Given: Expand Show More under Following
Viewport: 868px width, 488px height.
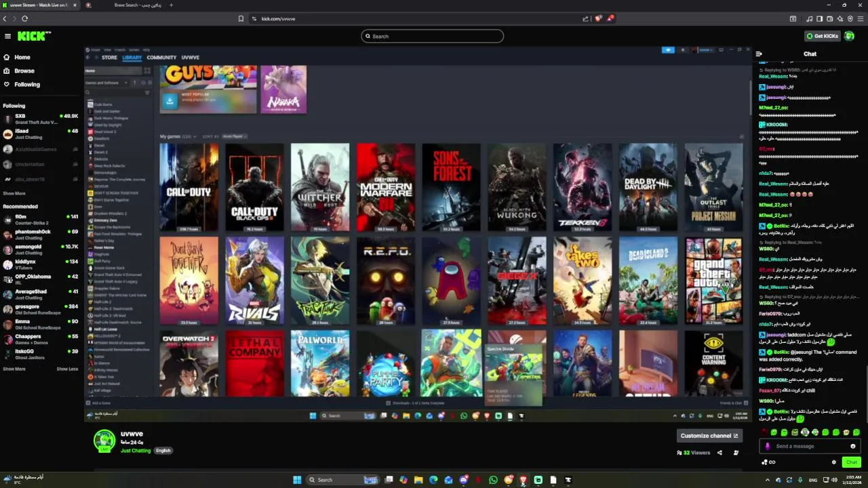Looking at the screenshot, I should pos(14,193).
